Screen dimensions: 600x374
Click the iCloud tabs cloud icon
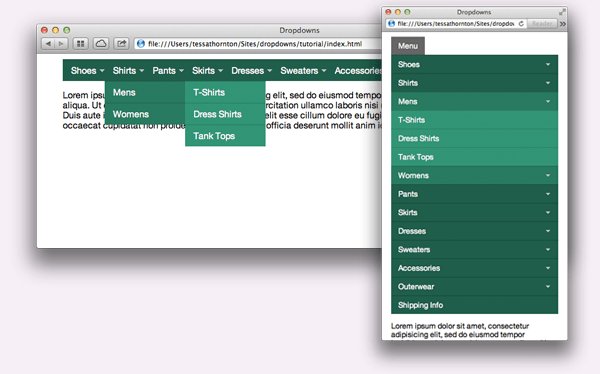click(101, 44)
